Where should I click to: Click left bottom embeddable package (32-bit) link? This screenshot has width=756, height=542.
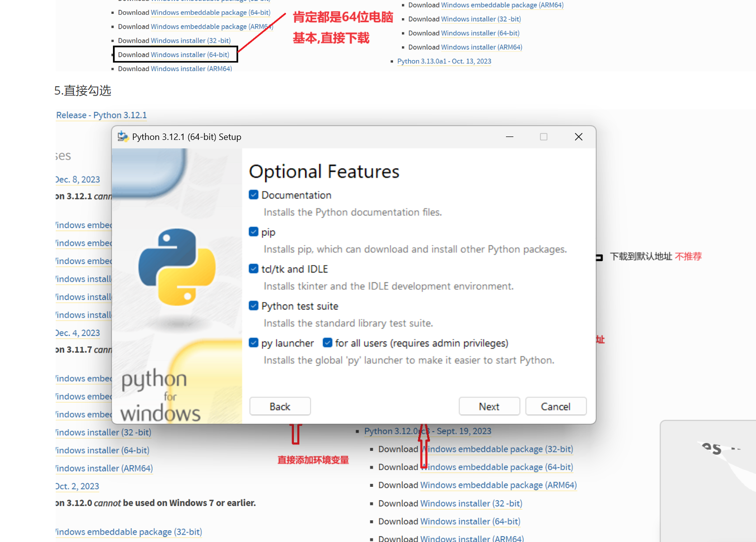tap(129, 532)
